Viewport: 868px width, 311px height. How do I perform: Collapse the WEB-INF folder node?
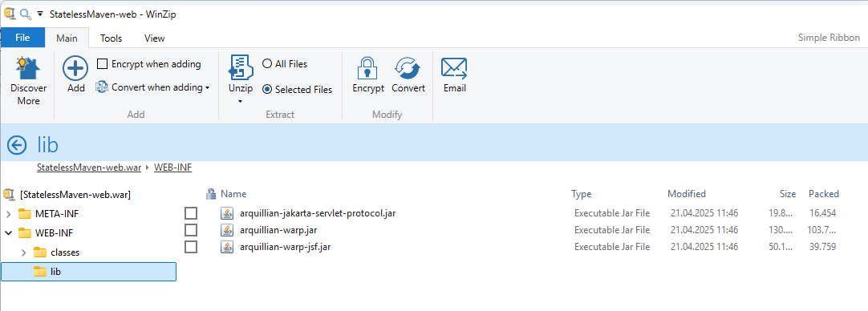click(8, 233)
